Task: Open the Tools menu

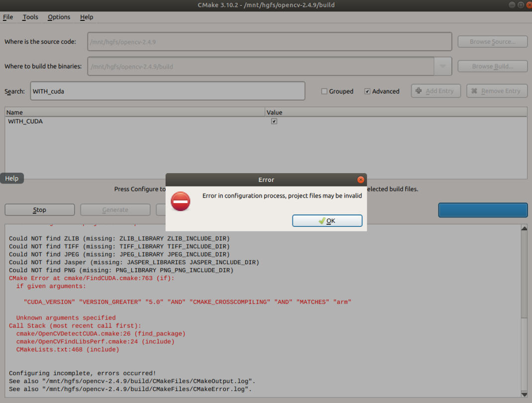Action: [30, 17]
